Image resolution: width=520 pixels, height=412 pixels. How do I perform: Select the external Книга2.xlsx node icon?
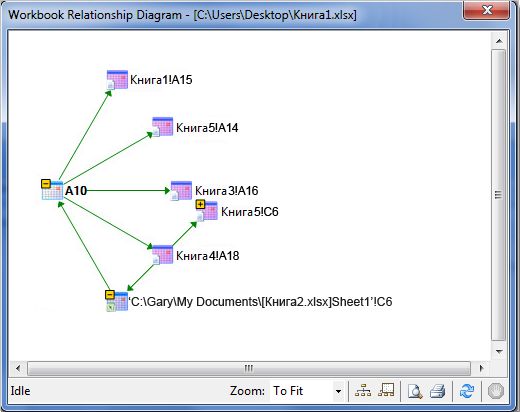tap(117, 302)
